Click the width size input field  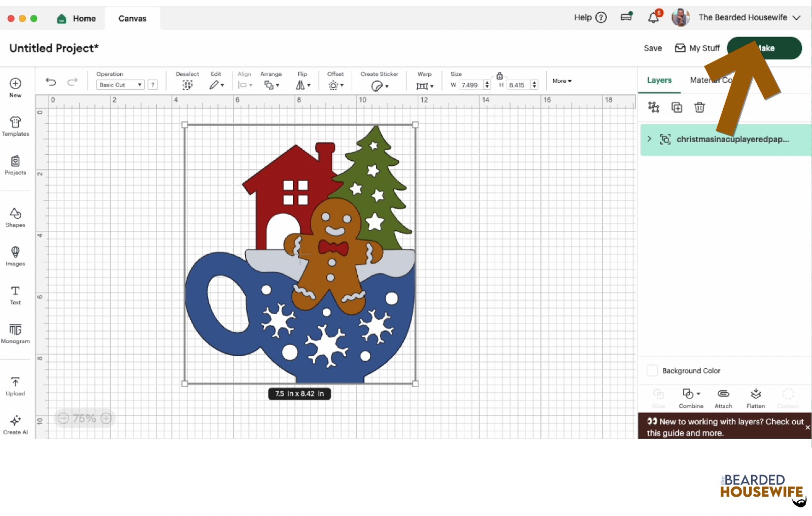click(470, 85)
